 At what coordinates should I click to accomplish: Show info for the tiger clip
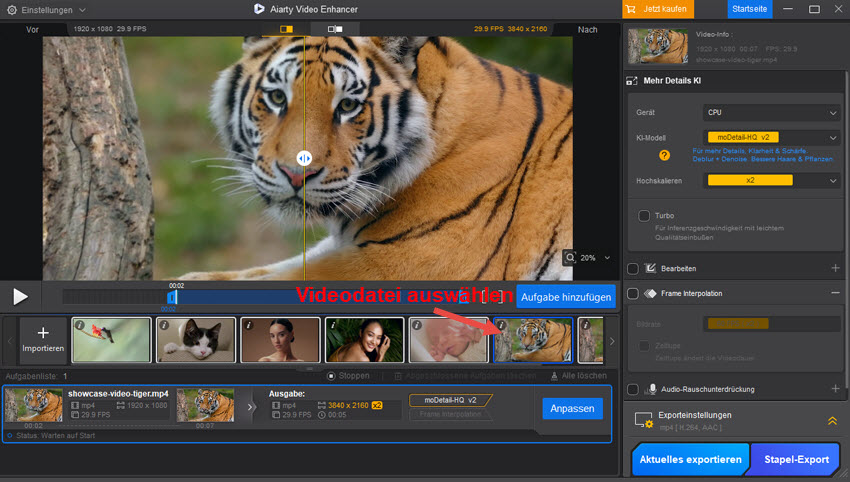coord(501,325)
